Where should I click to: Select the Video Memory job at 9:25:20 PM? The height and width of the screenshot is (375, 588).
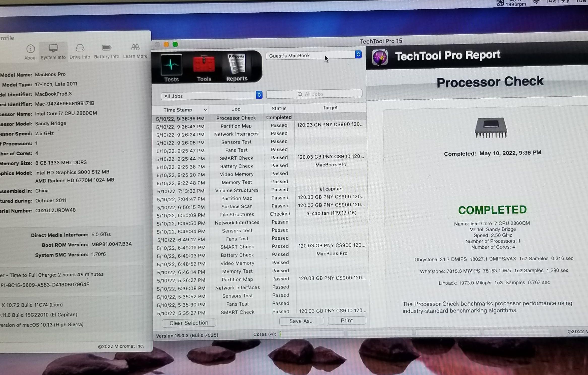click(x=259, y=174)
